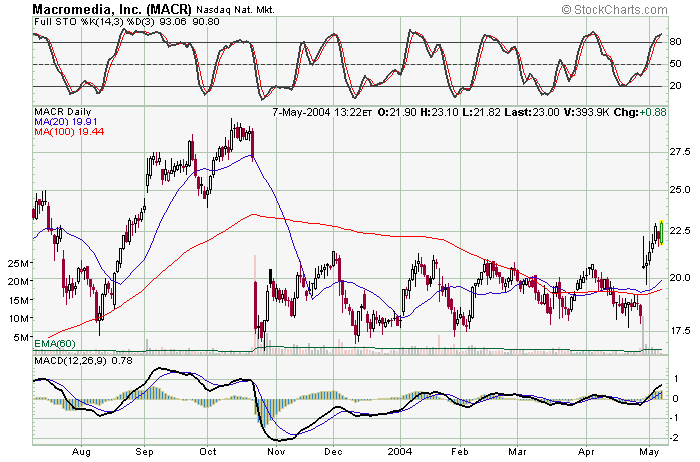Click the 25.0 price axis label
700x462 pixels.
coord(679,190)
